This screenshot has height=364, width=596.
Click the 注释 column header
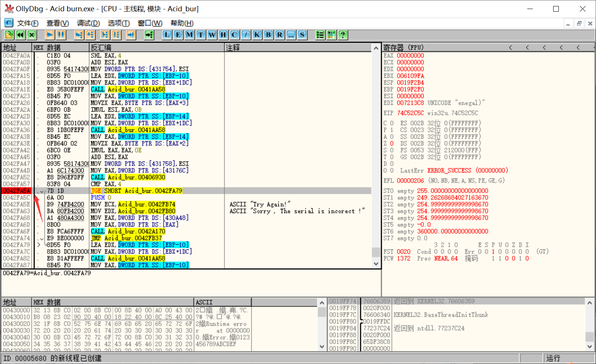click(298, 48)
